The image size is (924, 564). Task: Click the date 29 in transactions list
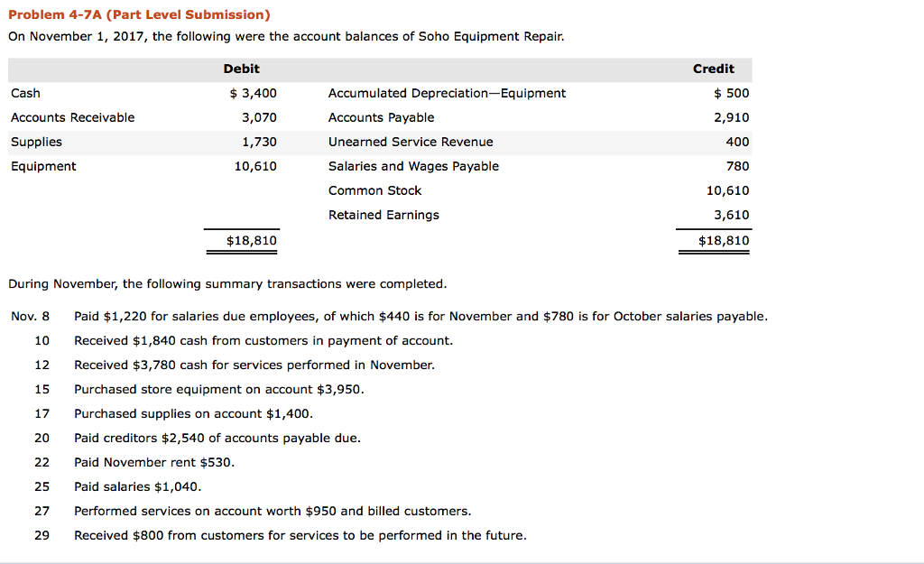coord(42,535)
